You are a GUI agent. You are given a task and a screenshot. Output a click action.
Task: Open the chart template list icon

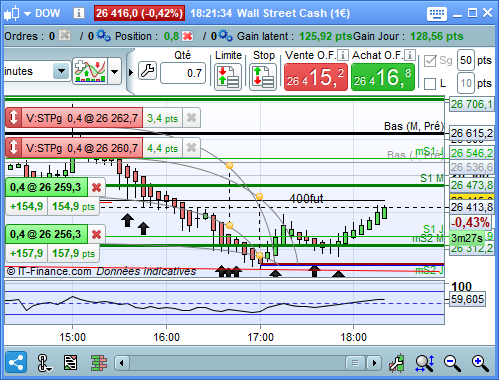tap(71, 363)
